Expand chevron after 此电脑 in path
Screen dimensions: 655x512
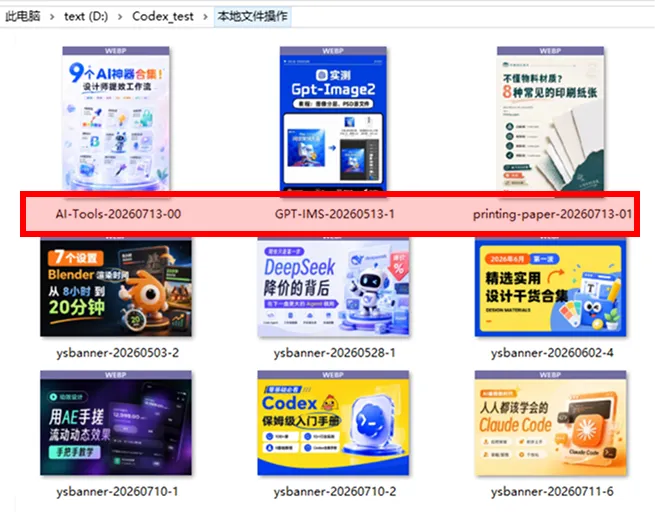pyautogui.click(x=52, y=17)
